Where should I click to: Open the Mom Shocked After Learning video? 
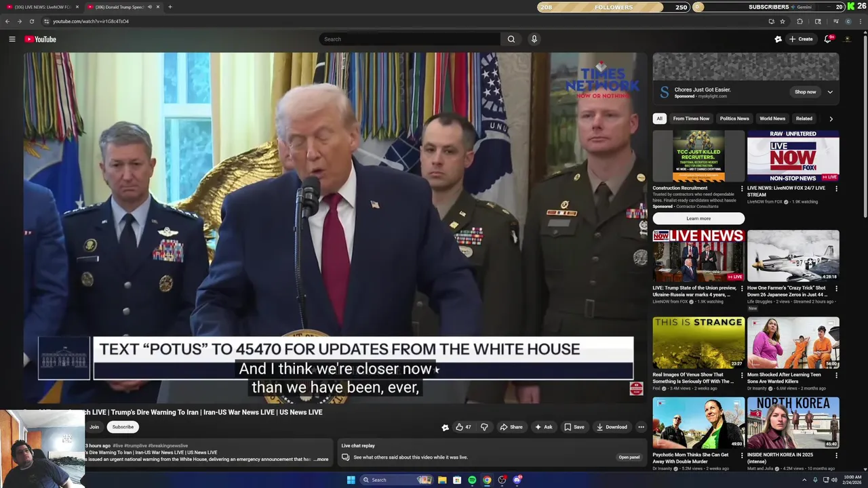click(793, 343)
